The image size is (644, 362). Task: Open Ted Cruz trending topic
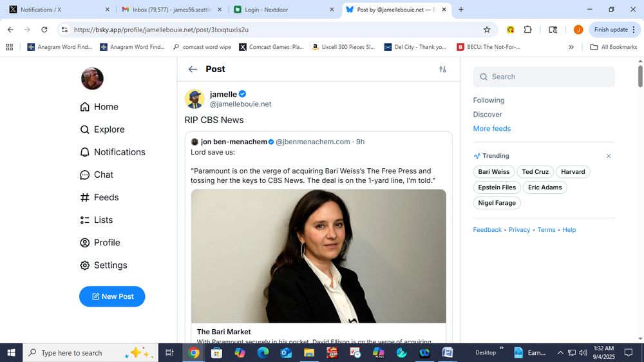point(535,172)
